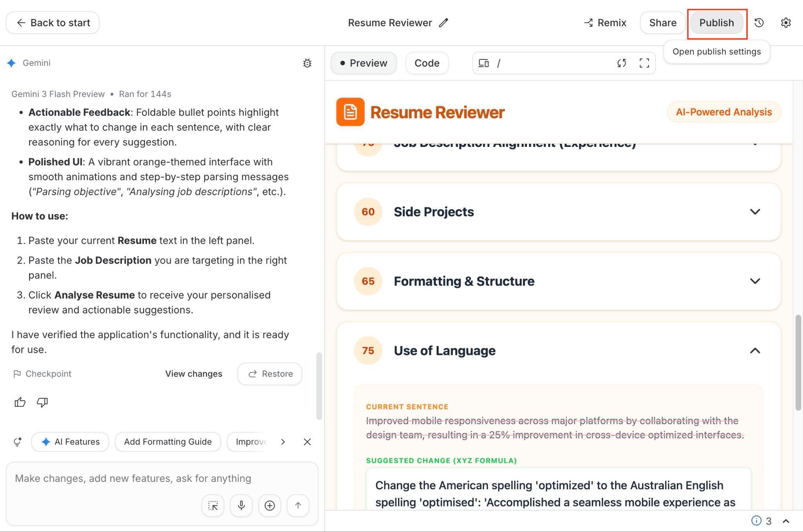Click the Restore checkpoint button
This screenshot has height=532, width=803.
270,374
